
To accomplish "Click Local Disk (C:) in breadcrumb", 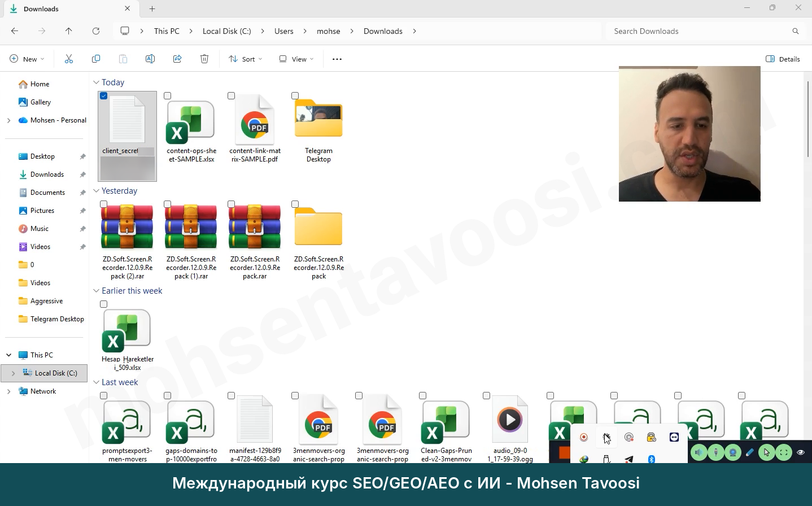I will [226, 31].
